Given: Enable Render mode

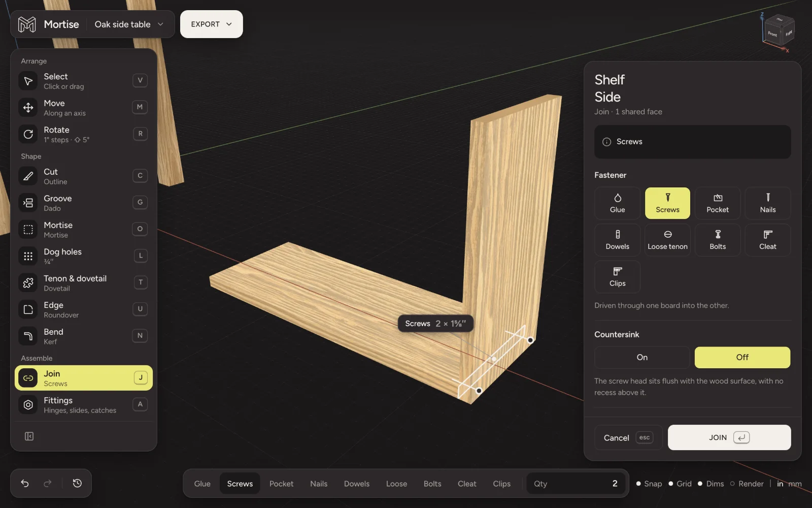Looking at the screenshot, I should click(747, 484).
